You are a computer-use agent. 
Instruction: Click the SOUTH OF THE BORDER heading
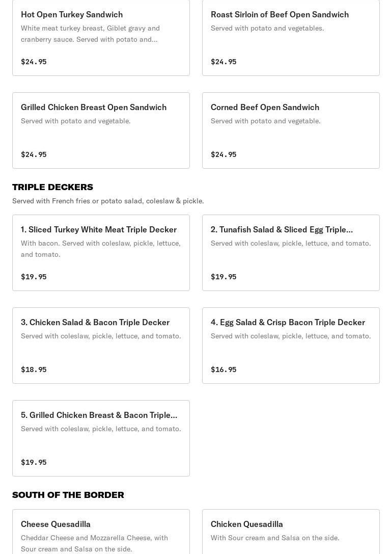coord(68,495)
